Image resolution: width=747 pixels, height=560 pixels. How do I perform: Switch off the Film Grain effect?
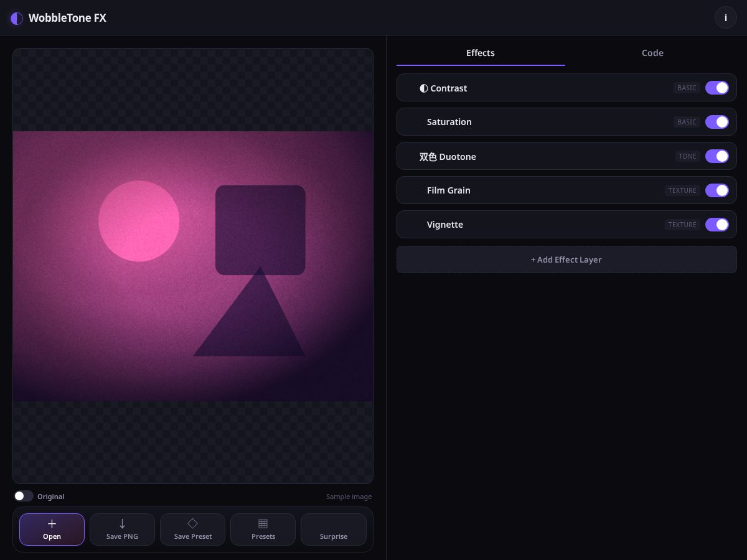[717, 190]
